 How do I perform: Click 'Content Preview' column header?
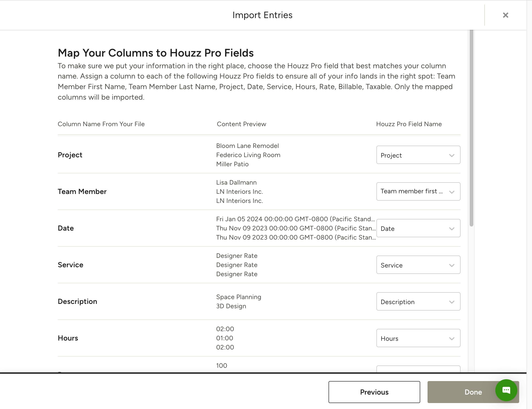click(x=241, y=124)
